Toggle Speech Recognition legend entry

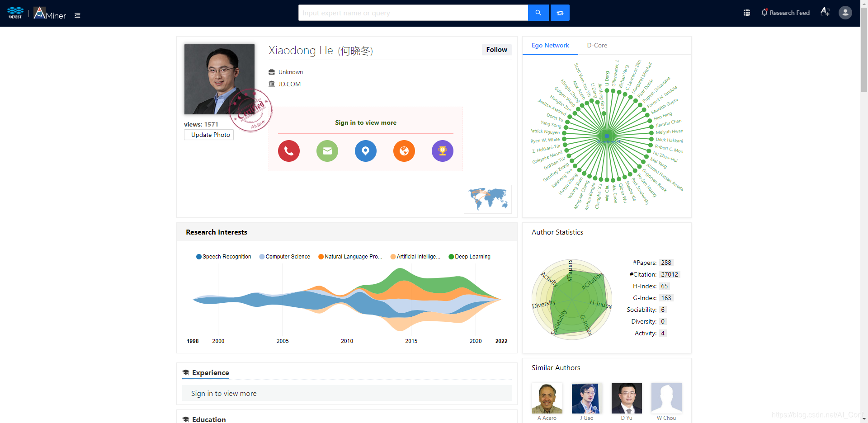click(x=224, y=257)
